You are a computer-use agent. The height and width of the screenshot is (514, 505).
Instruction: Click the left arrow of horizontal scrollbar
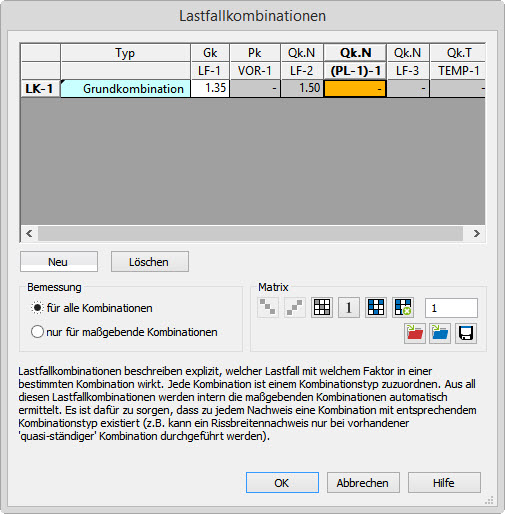tap(29, 233)
